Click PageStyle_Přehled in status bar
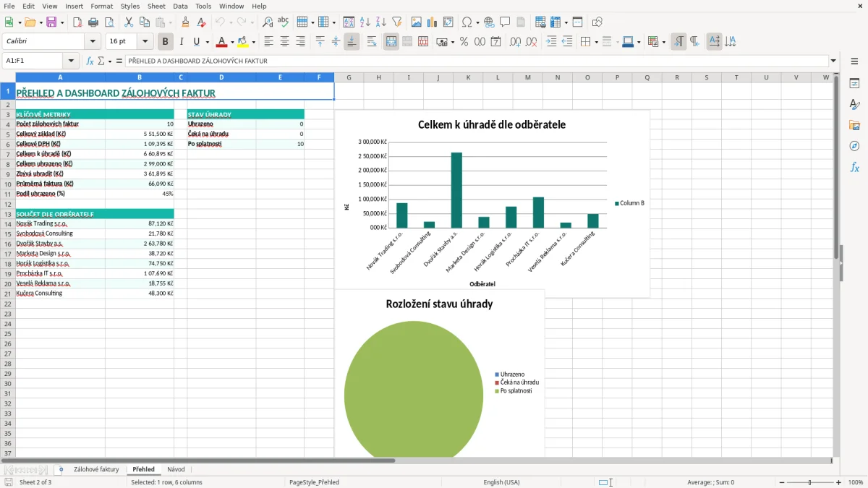The image size is (868, 488). [314, 482]
